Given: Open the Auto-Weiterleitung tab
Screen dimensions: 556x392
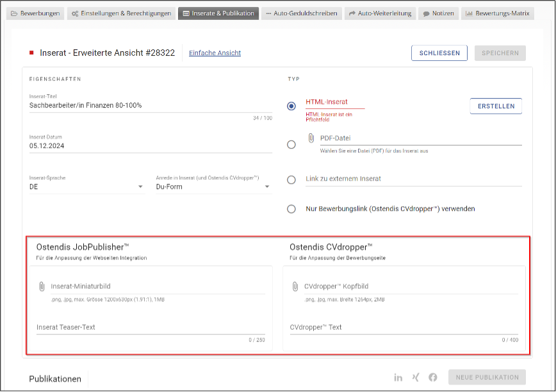Looking at the screenshot, I should point(380,13).
